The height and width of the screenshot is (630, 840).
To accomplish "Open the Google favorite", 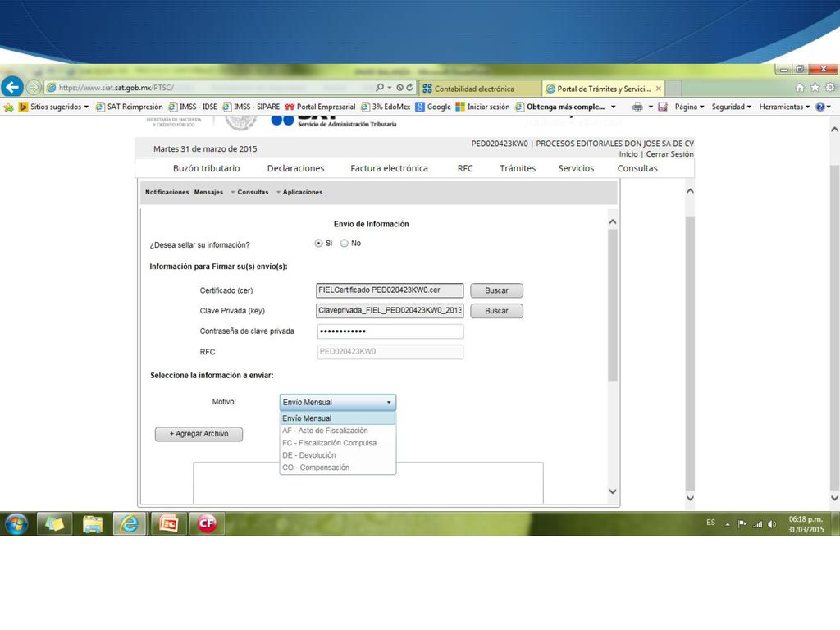I will [x=433, y=107].
